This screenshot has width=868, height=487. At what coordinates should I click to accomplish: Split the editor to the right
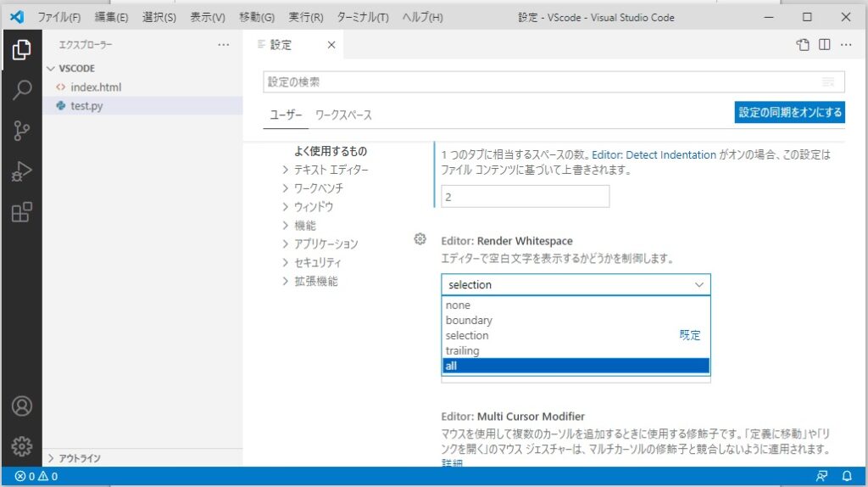[x=824, y=45]
